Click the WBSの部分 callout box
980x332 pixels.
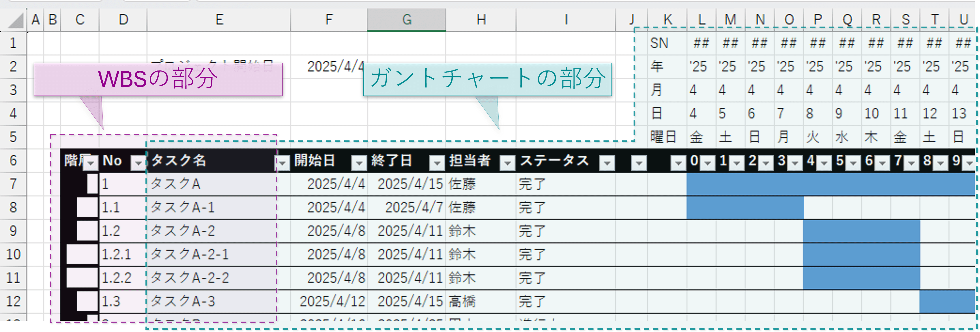coord(158,79)
